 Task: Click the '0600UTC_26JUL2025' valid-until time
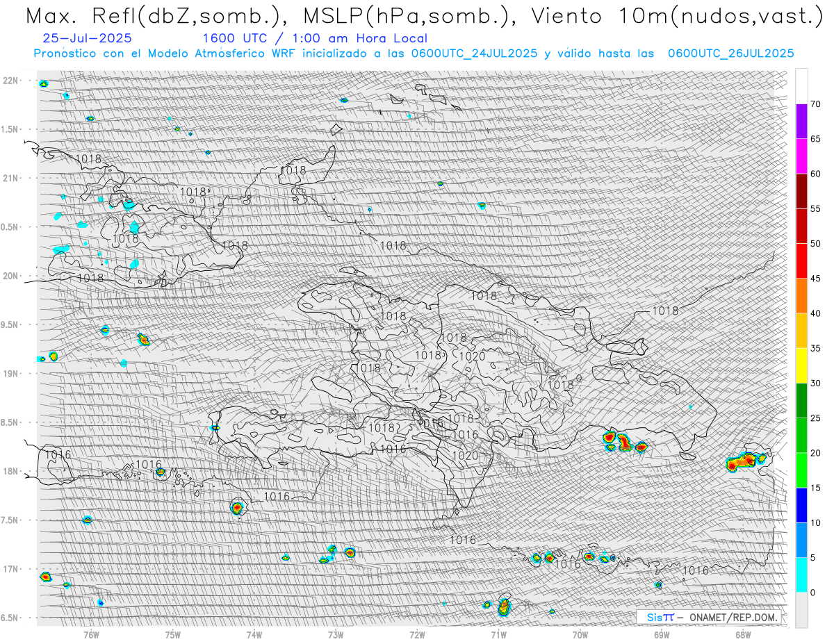coord(730,53)
